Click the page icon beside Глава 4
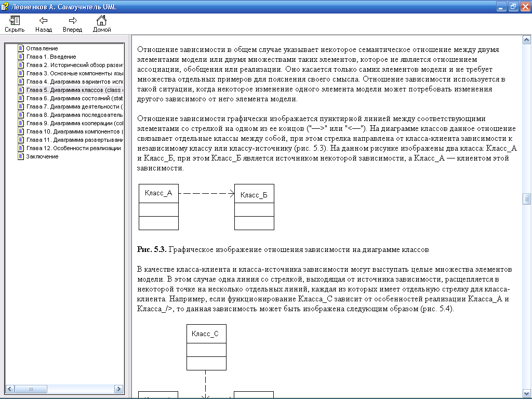The width and height of the screenshot is (532, 399). coord(21,82)
